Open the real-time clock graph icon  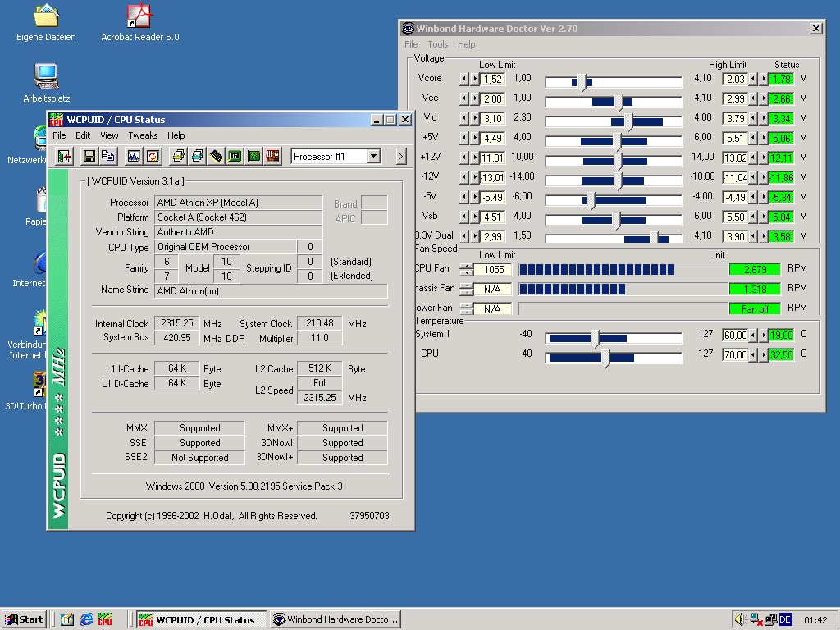click(x=134, y=156)
